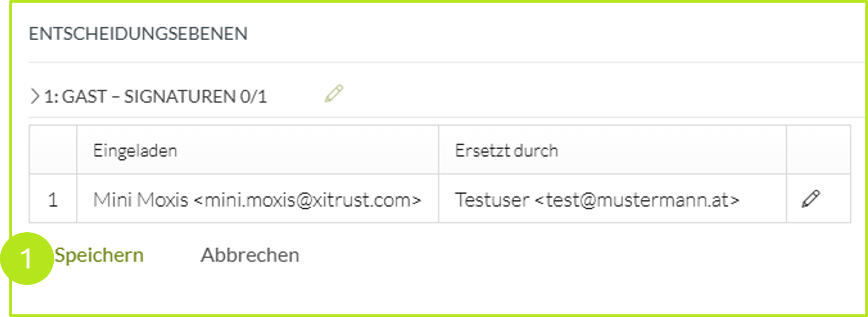Click the word SIGNATUREN in level title
Image resolution: width=868 pixels, height=317 pixels.
point(180,97)
